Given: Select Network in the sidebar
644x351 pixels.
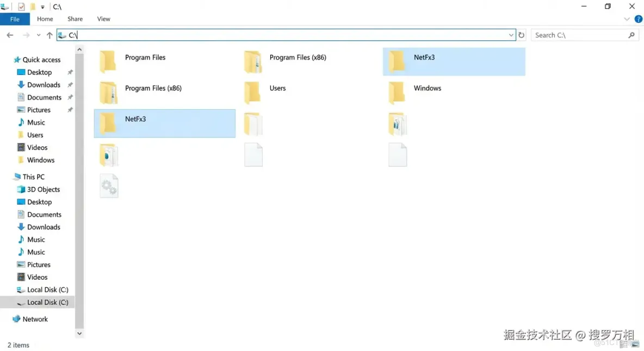Looking at the screenshot, I should coord(34,319).
